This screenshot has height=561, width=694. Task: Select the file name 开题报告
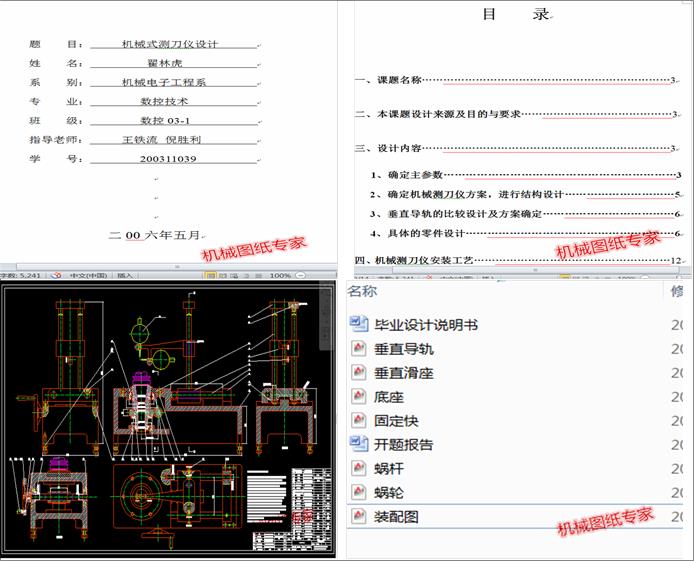[x=404, y=444]
